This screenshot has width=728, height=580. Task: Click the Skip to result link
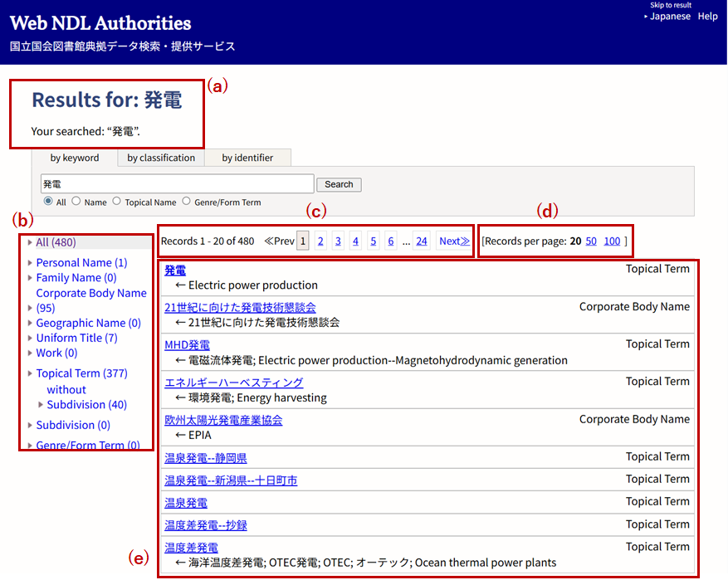(x=671, y=5)
